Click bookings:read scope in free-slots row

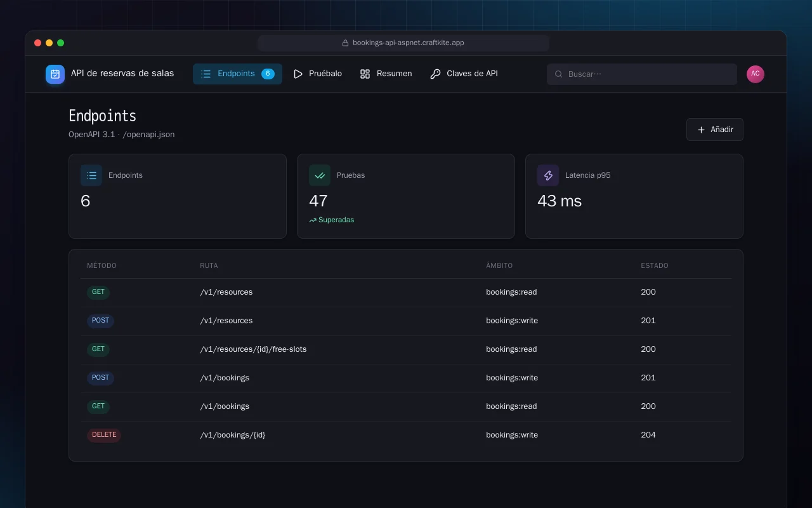point(511,349)
